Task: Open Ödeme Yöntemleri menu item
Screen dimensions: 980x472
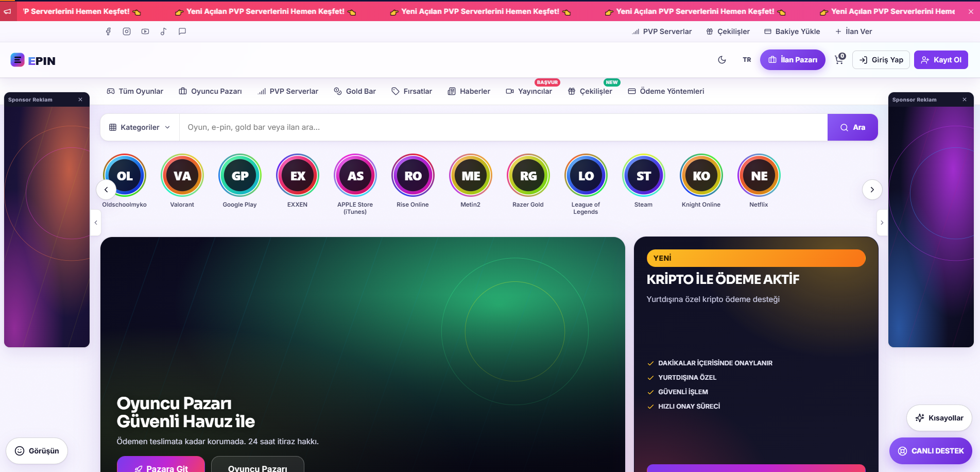Action: tap(666, 91)
